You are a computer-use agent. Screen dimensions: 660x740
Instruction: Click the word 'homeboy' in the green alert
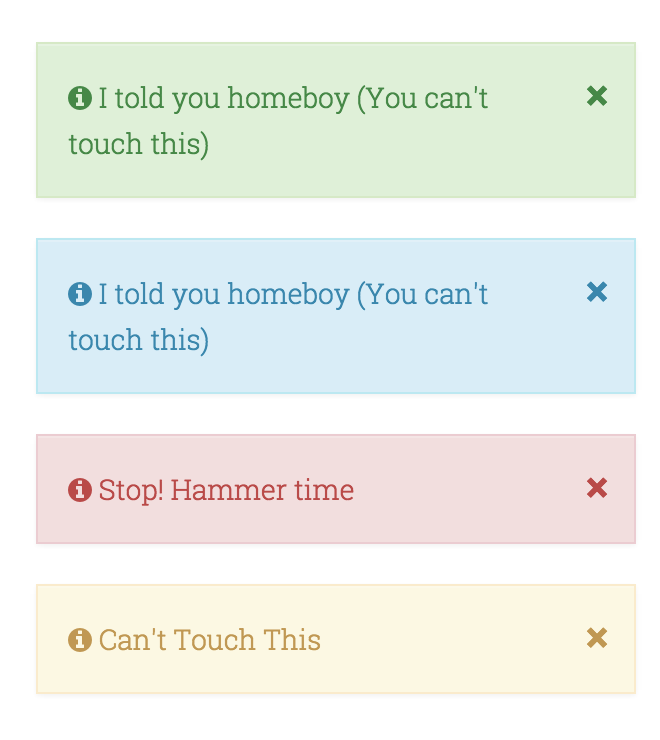[x=288, y=100]
